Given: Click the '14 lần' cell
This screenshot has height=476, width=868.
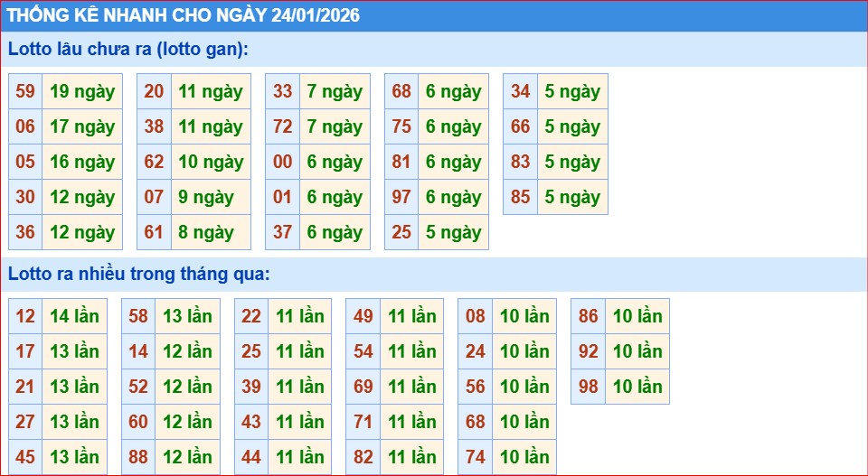Looking at the screenshot, I should click(75, 316).
